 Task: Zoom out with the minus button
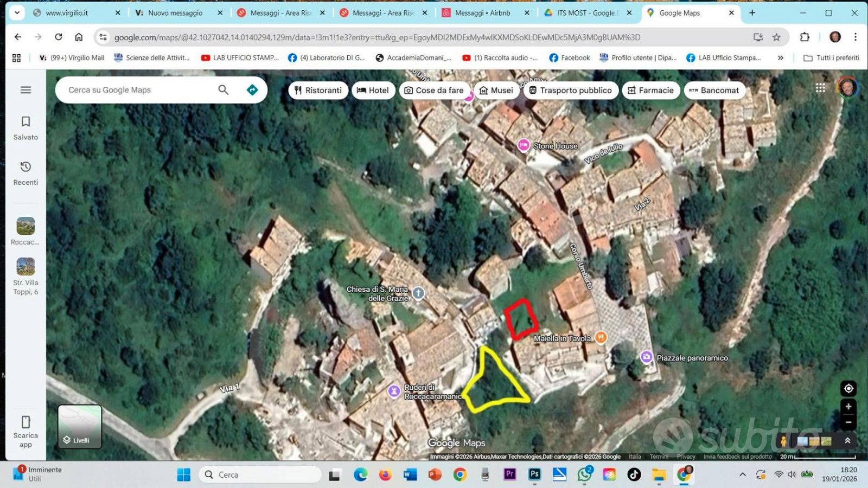click(x=848, y=422)
